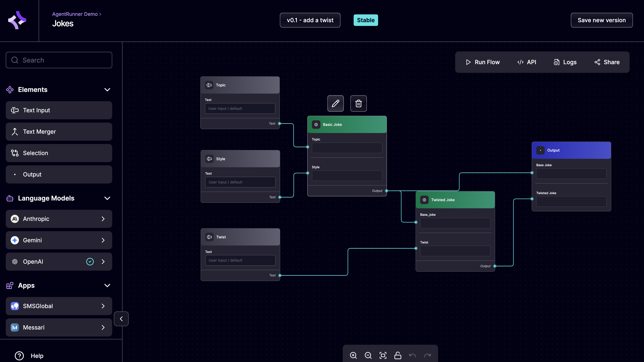Click the redo arrow icon
The height and width of the screenshot is (362, 644).
pyautogui.click(x=427, y=355)
